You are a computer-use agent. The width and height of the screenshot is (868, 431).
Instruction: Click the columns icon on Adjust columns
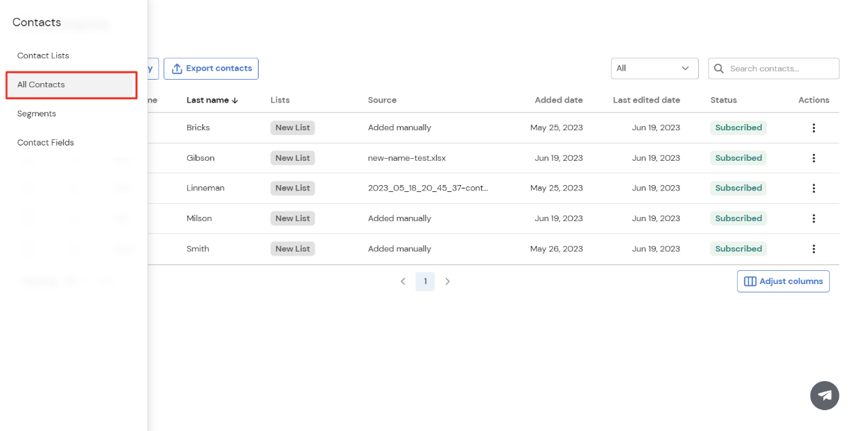(751, 281)
